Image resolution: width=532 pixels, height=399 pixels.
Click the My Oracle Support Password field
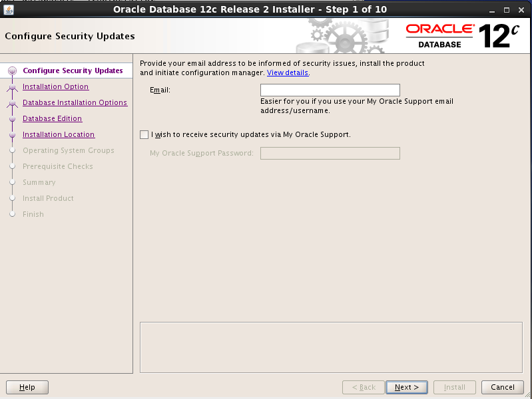click(x=330, y=153)
